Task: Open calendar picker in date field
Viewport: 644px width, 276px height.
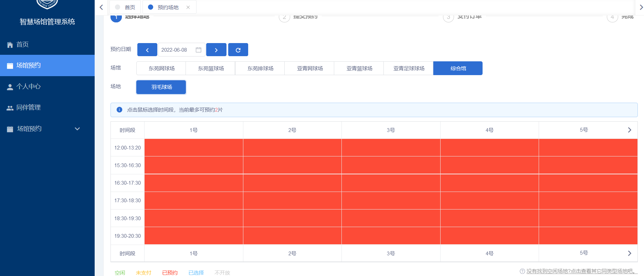Action: coord(199,50)
